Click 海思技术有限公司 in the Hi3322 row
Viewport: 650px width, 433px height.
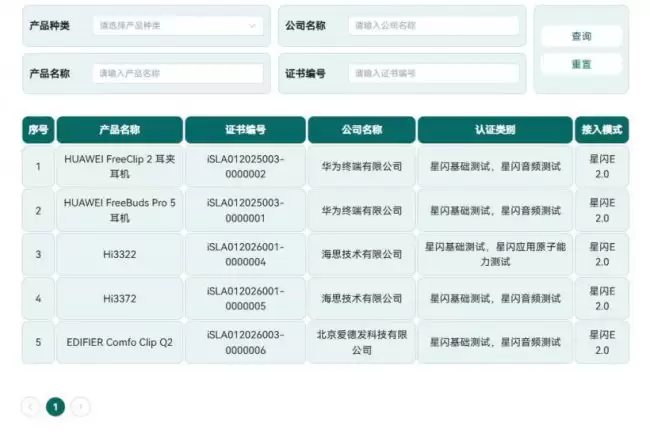(x=361, y=254)
